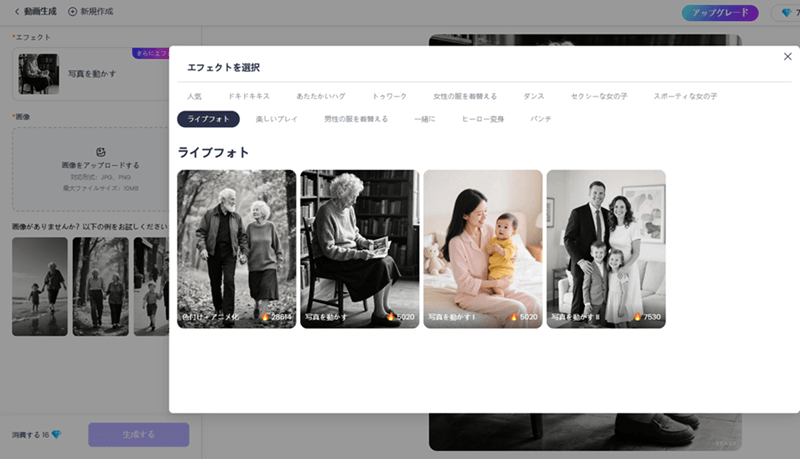This screenshot has height=459, width=800.
Task: Click the 動画生成 title text
Action: 40,11
